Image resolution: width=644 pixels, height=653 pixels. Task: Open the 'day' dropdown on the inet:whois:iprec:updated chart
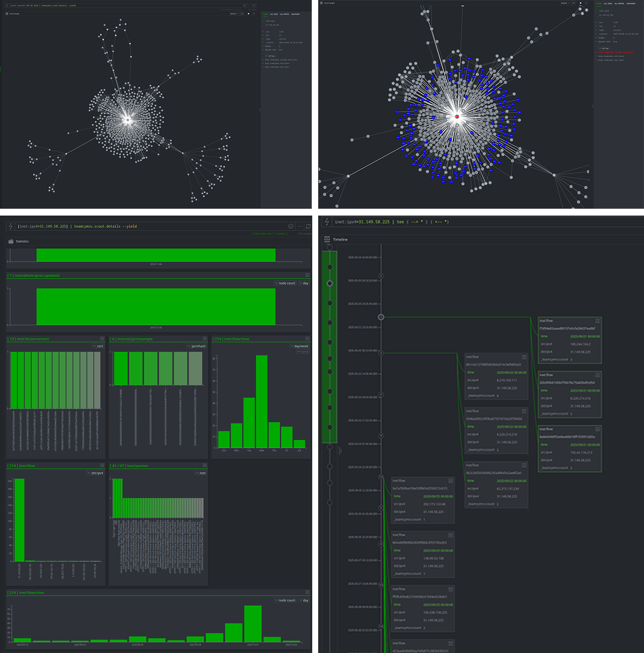coord(304,283)
